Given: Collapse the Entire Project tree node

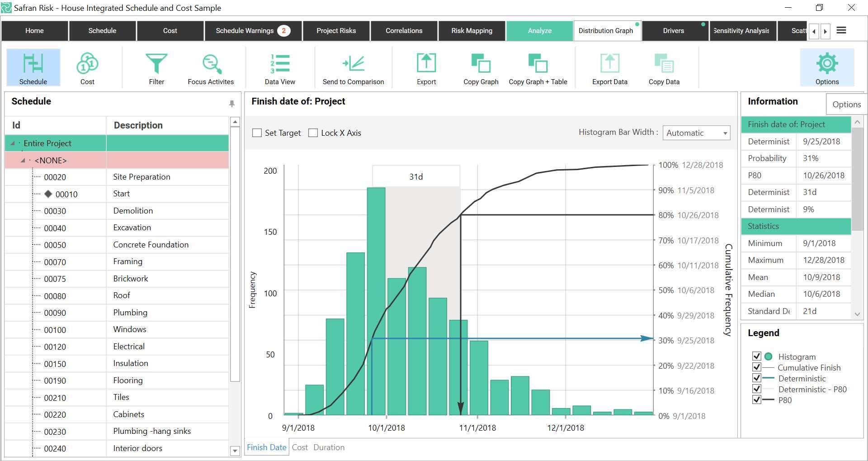Looking at the screenshot, I should click(13, 143).
